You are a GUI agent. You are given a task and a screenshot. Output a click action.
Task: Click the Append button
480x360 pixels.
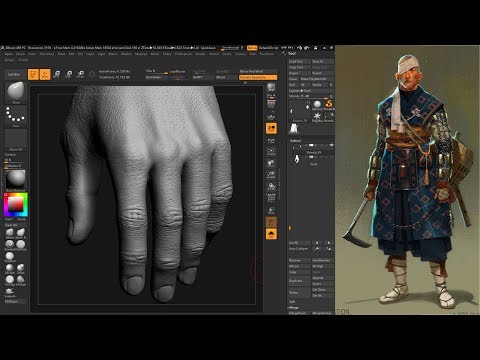coord(322,278)
